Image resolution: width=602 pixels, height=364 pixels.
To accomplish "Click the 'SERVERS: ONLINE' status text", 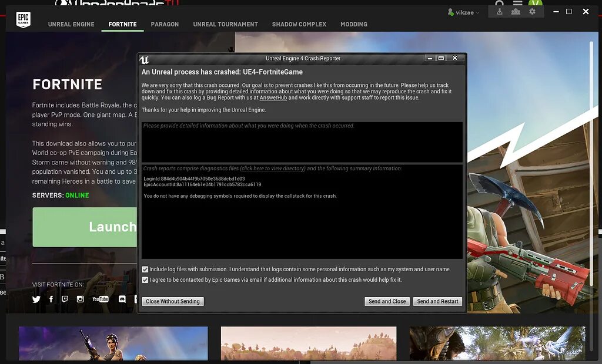I will (x=61, y=196).
